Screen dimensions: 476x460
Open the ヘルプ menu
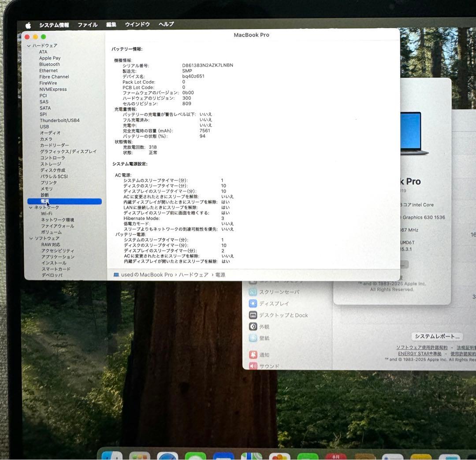click(166, 25)
